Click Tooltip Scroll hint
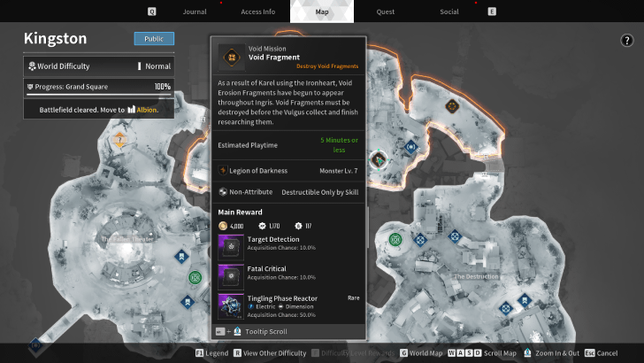 pos(251,331)
